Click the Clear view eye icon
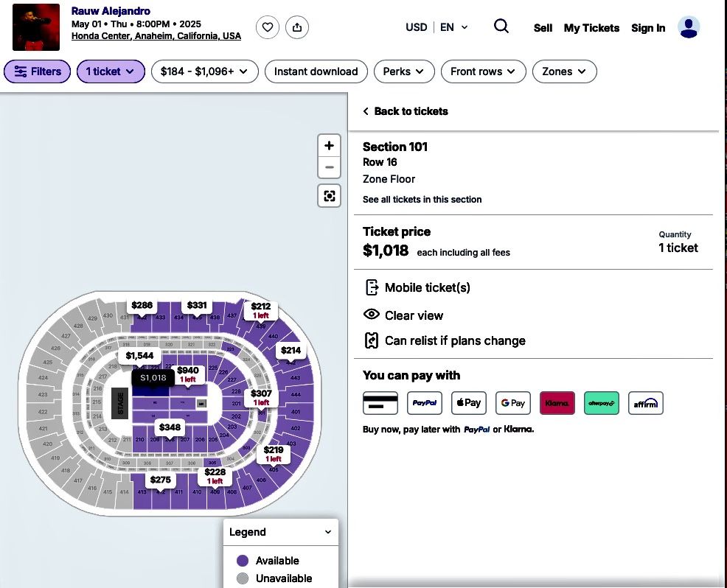727x588 pixels. click(x=372, y=315)
